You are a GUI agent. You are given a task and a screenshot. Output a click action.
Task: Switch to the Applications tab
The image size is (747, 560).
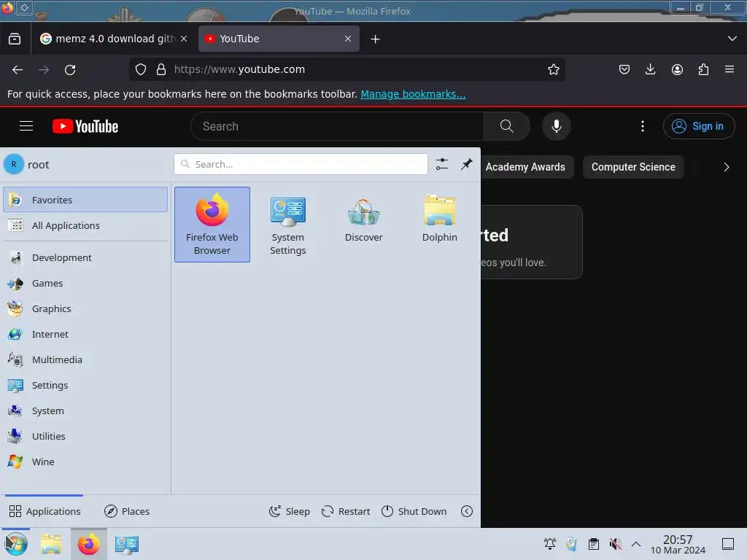click(44, 511)
